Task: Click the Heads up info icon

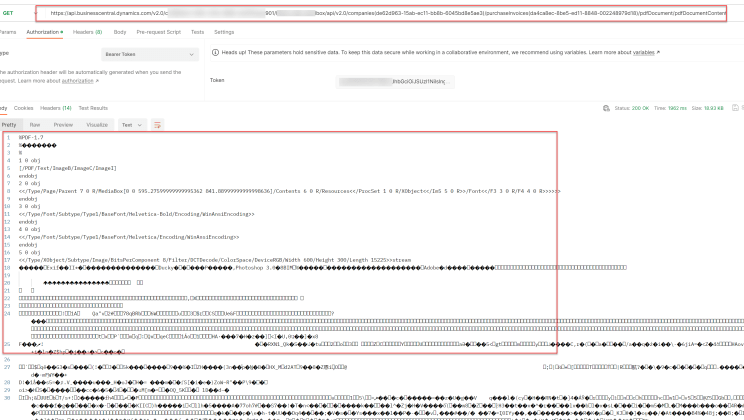Action: point(215,53)
